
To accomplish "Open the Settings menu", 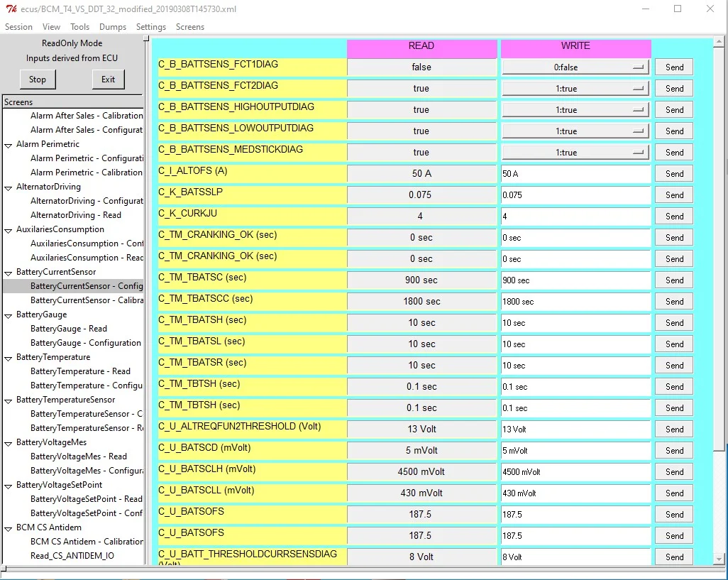I will pos(150,27).
